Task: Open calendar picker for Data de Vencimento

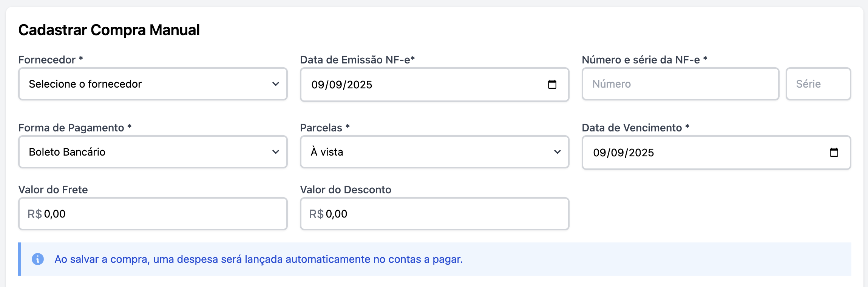Action: [834, 152]
